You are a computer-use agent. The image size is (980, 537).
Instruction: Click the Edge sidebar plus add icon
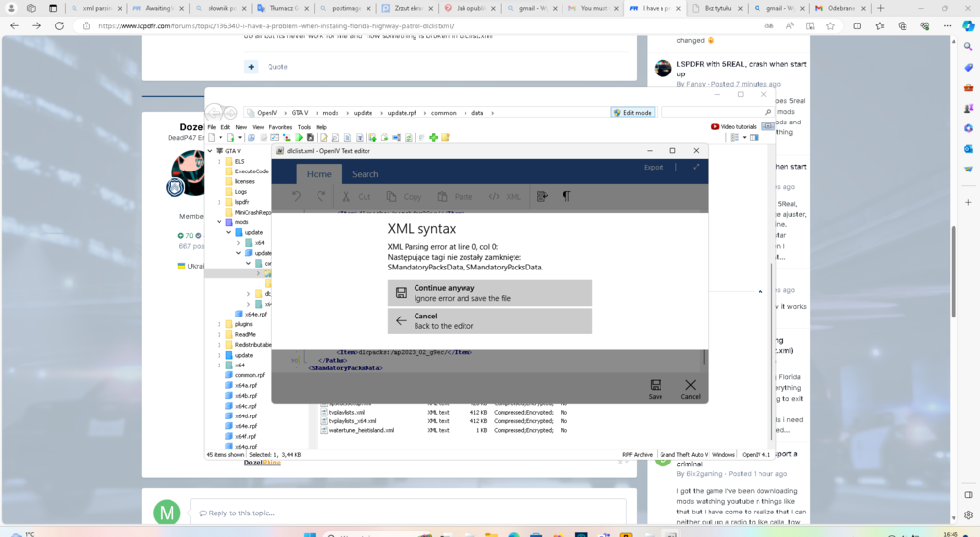pyautogui.click(x=968, y=203)
